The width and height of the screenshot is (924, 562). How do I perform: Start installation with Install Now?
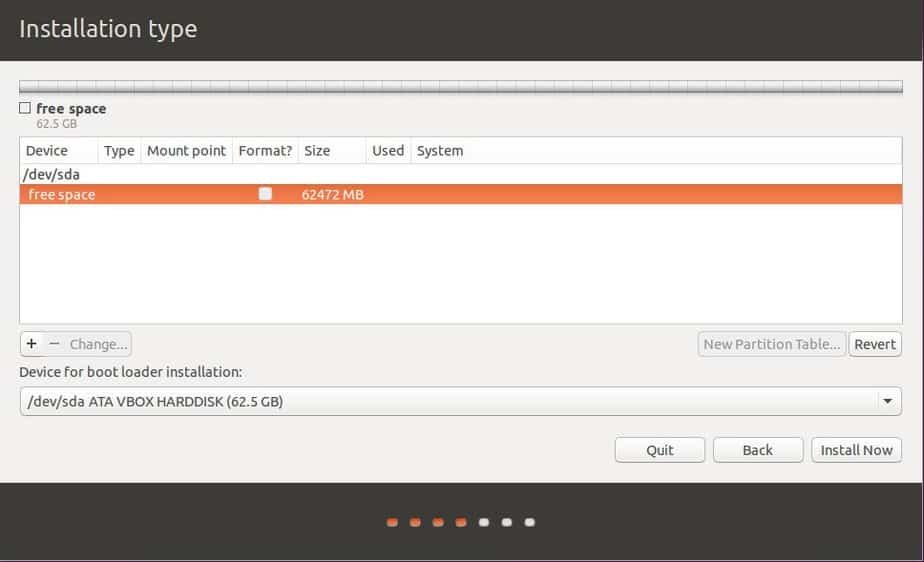click(856, 450)
